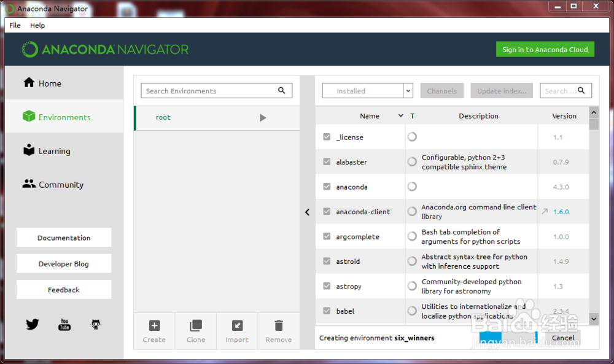Open the Help menu
The image size is (614, 364).
pos(37,25)
